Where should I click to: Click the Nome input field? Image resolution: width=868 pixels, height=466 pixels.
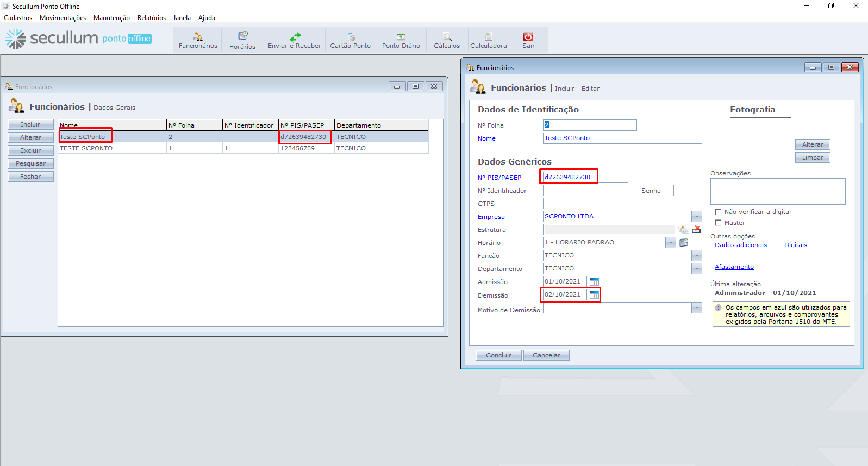[x=622, y=138]
